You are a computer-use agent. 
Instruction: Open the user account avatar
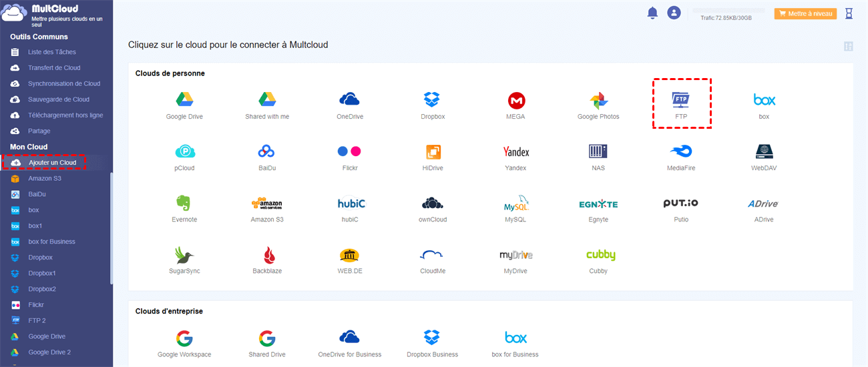click(674, 13)
